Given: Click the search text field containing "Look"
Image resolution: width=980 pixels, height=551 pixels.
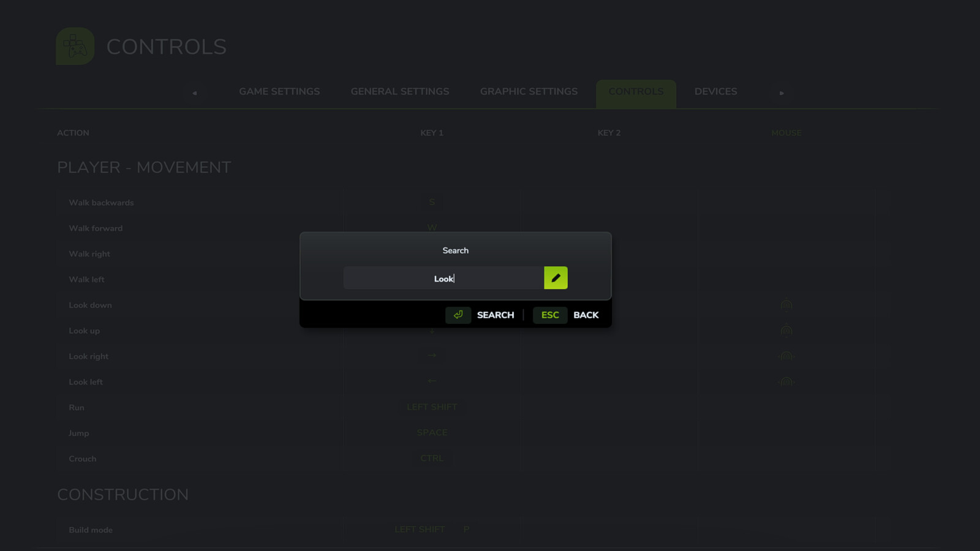Looking at the screenshot, I should tap(443, 278).
